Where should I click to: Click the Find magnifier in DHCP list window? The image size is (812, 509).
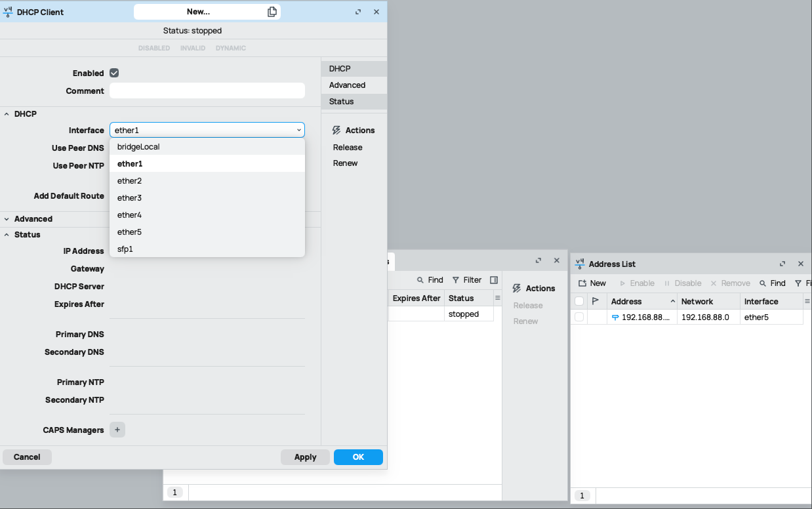click(x=420, y=280)
